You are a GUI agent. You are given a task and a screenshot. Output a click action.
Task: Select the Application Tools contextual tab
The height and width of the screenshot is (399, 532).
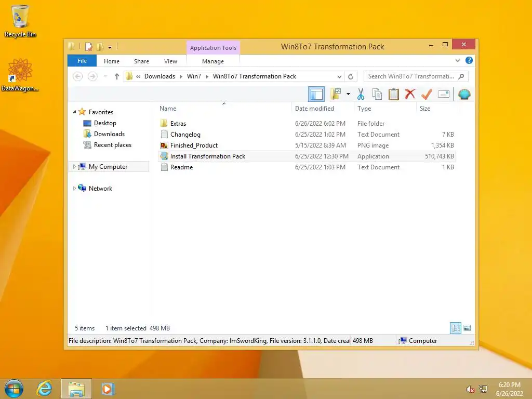tap(213, 47)
